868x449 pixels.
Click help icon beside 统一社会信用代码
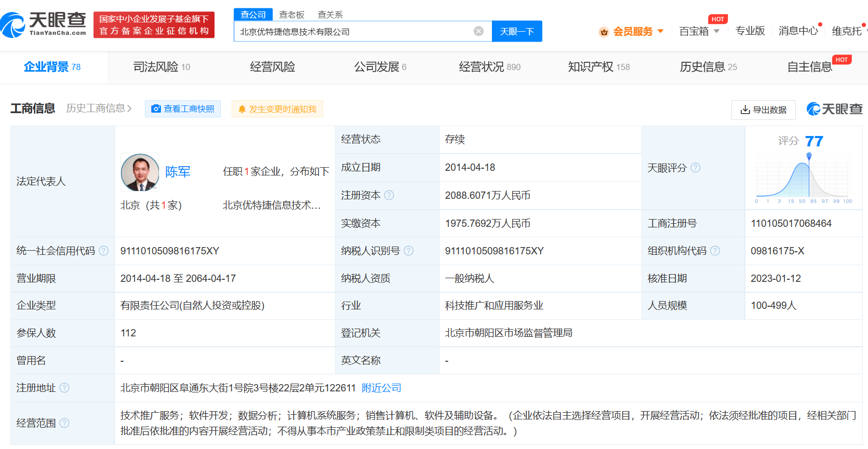click(x=104, y=251)
